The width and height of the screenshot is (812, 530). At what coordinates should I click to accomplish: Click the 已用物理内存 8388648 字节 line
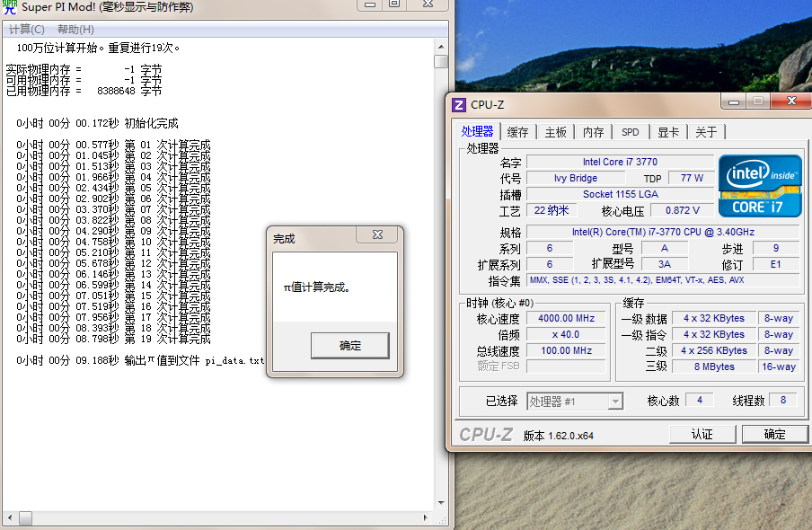coord(84,92)
